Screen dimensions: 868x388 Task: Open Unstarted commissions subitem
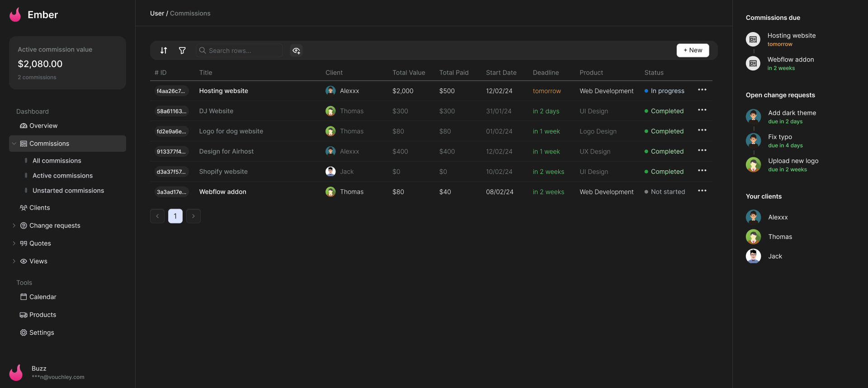(68, 191)
